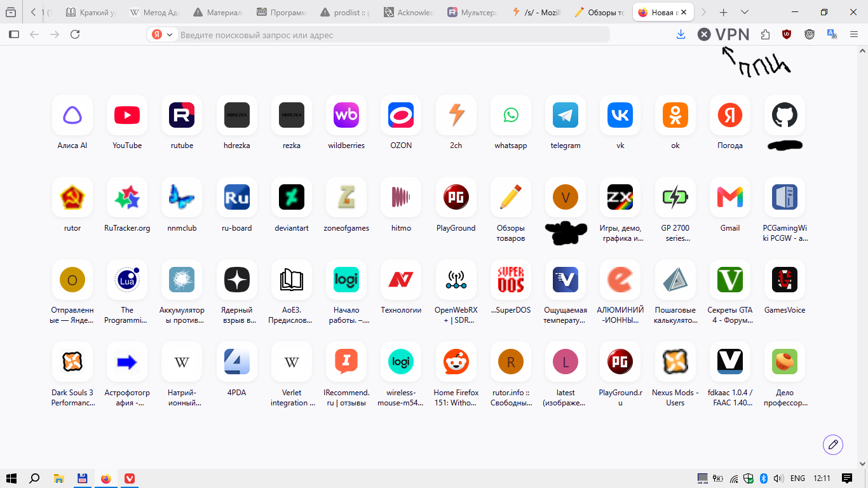Screen dimensions: 868x488
Task: Open the IRecommend.ru отзывы tile
Action: [x=346, y=362]
